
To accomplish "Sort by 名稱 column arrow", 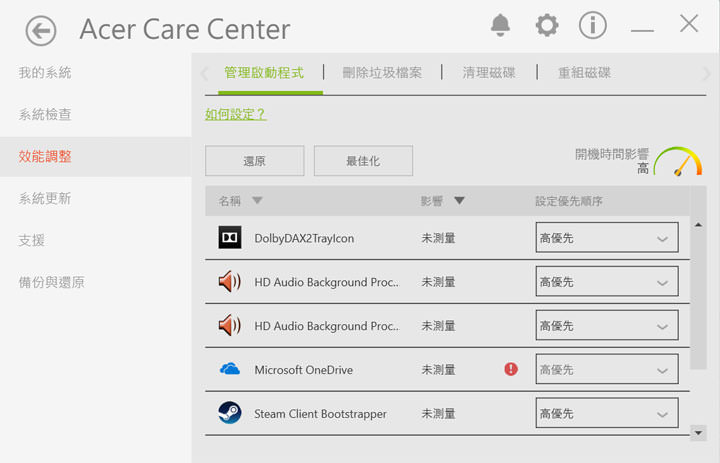I will [257, 201].
